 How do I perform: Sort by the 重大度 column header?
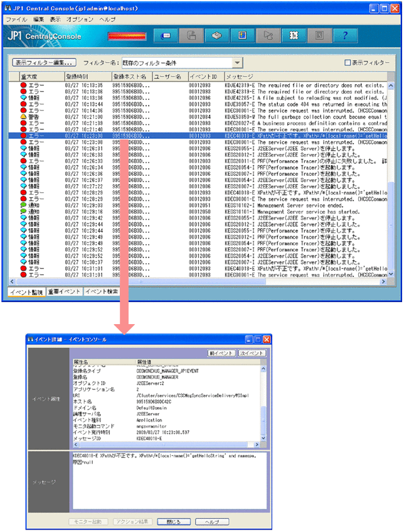[42, 77]
